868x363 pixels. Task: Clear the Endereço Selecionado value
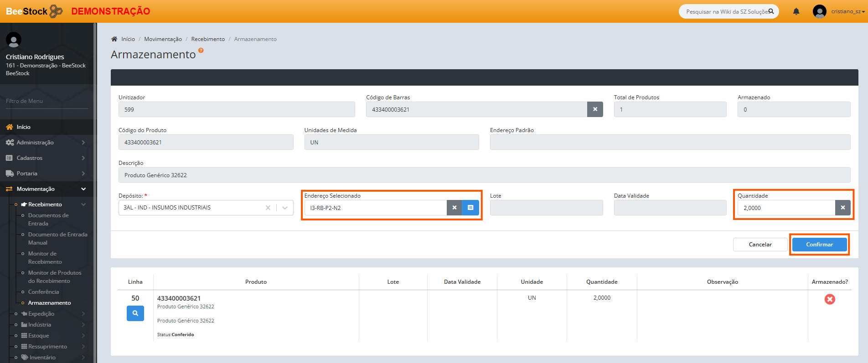pos(454,208)
